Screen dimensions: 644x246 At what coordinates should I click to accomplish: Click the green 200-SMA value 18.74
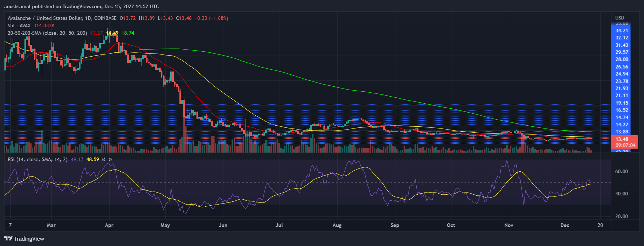pyautogui.click(x=128, y=33)
